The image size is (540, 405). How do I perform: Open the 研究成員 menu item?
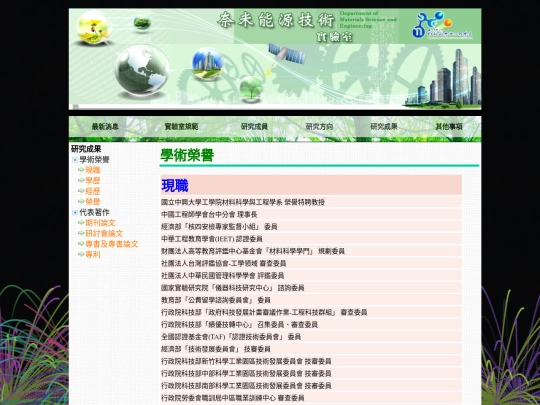(254, 126)
